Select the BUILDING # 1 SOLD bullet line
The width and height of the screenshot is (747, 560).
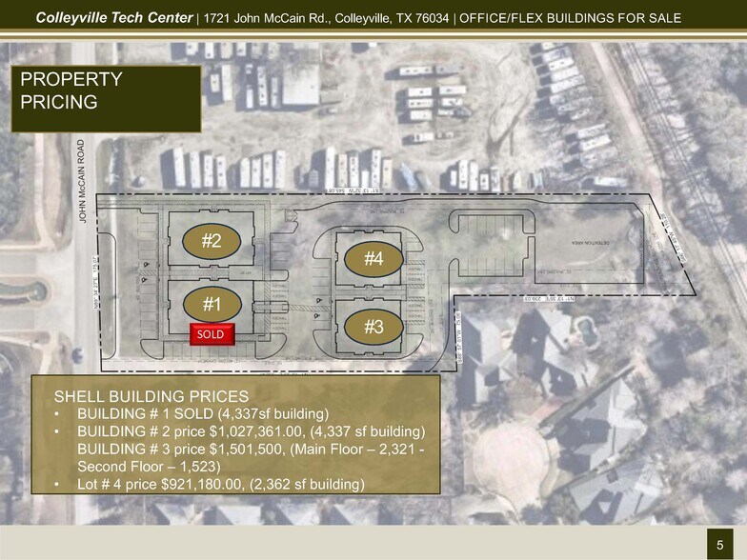(x=202, y=414)
